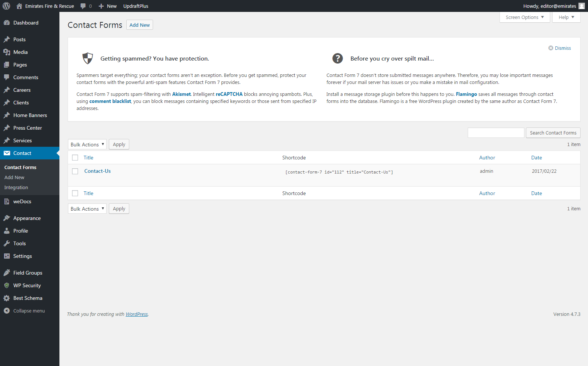Click the Add New button beside heading
588x366 pixels.
(139, 25)
